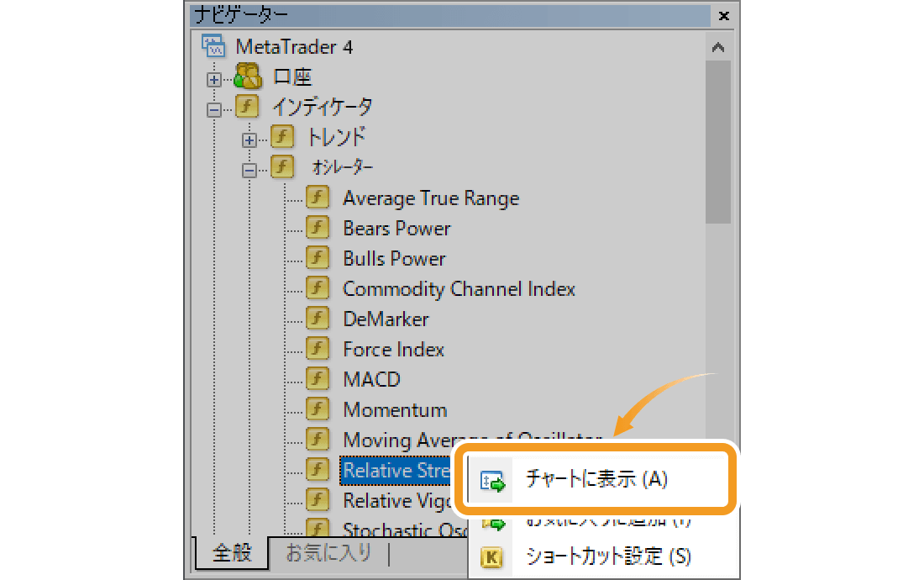924x580 pixels.
Task: Click the Force Index indicator icon
Action: click(318, 348)
